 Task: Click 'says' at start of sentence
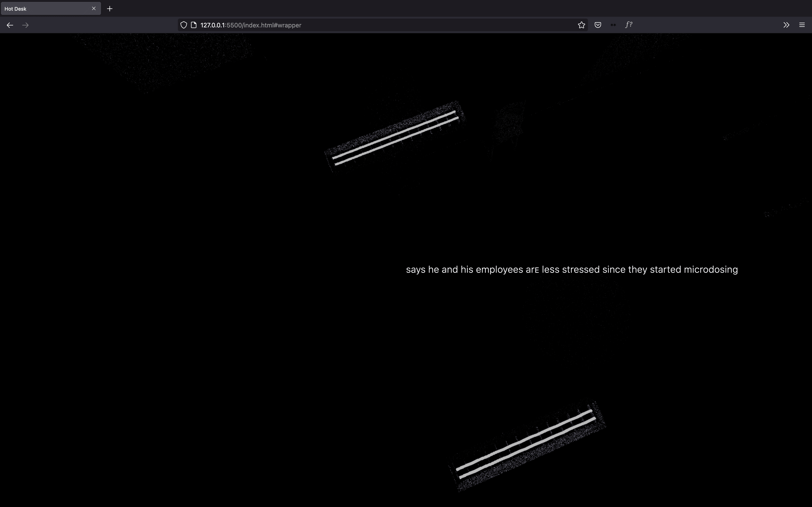point(415,270)
